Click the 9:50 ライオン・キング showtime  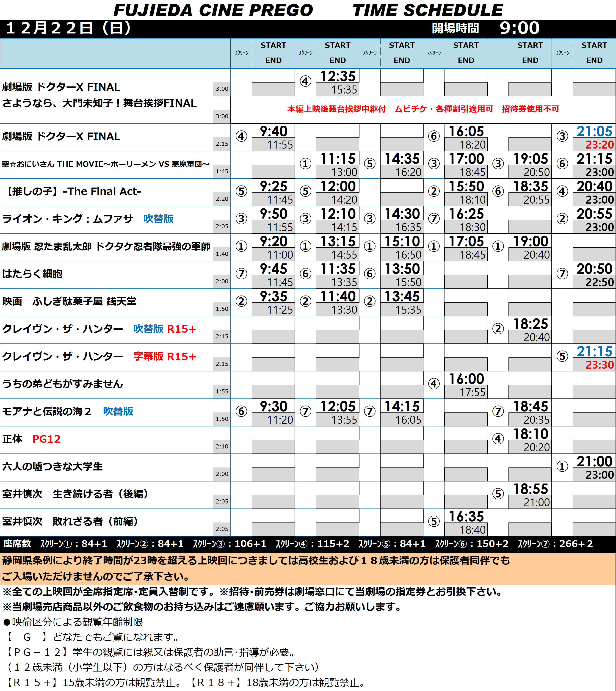click(273, 213)
